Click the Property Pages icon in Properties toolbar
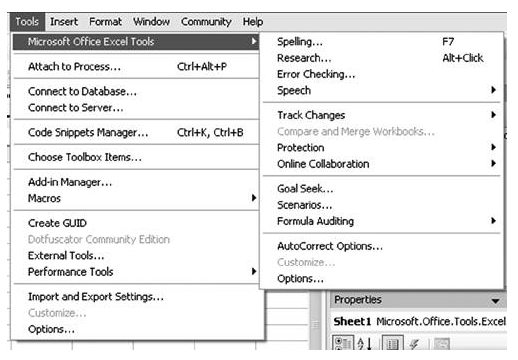 point(441,343)
